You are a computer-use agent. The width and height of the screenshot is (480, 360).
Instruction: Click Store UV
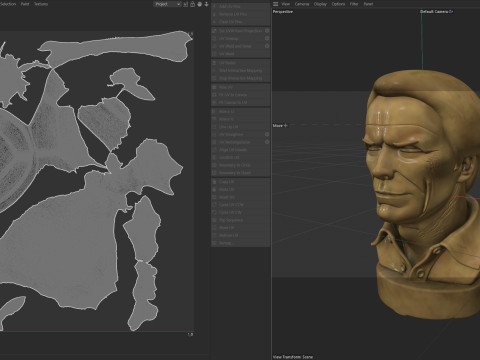241,228
